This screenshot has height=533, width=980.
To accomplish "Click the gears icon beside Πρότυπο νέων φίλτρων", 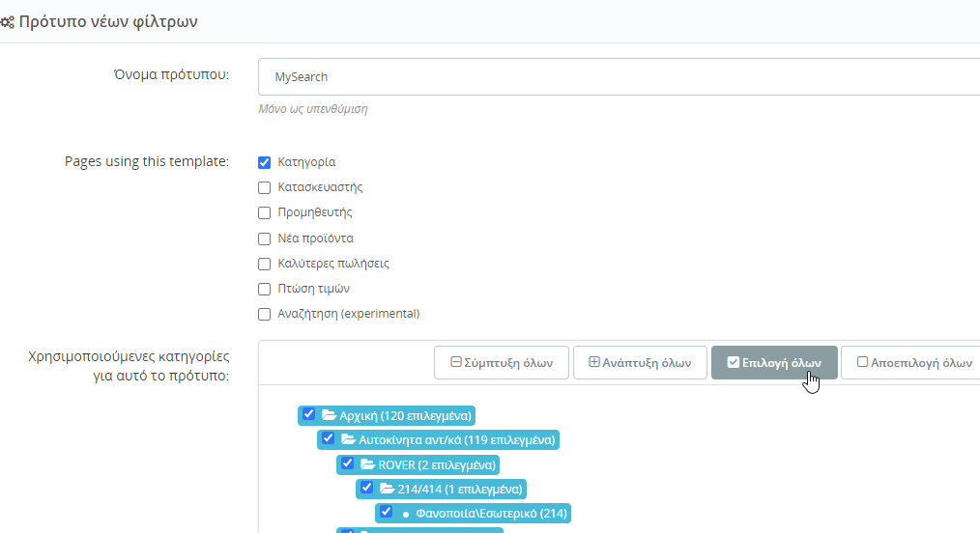I will pos(7,22).
